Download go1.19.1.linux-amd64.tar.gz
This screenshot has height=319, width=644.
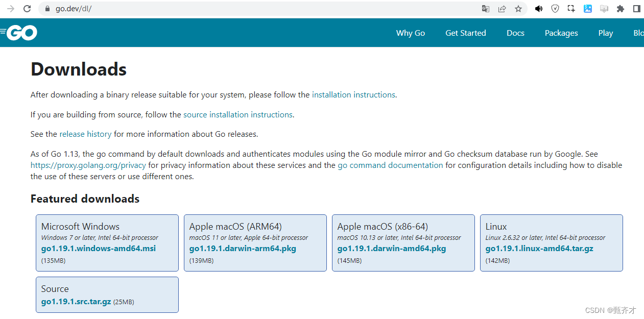[x=539, y=249]
